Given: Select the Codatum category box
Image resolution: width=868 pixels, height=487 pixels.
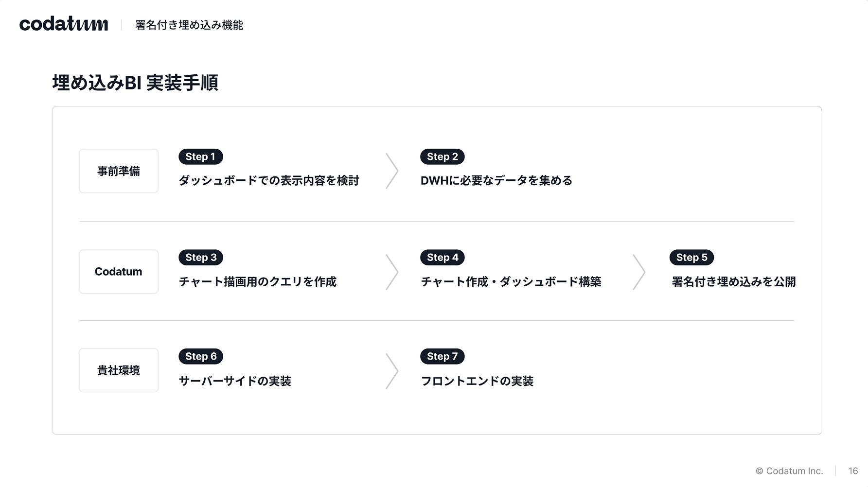Looking at the screenshot, I should point(119,272).
